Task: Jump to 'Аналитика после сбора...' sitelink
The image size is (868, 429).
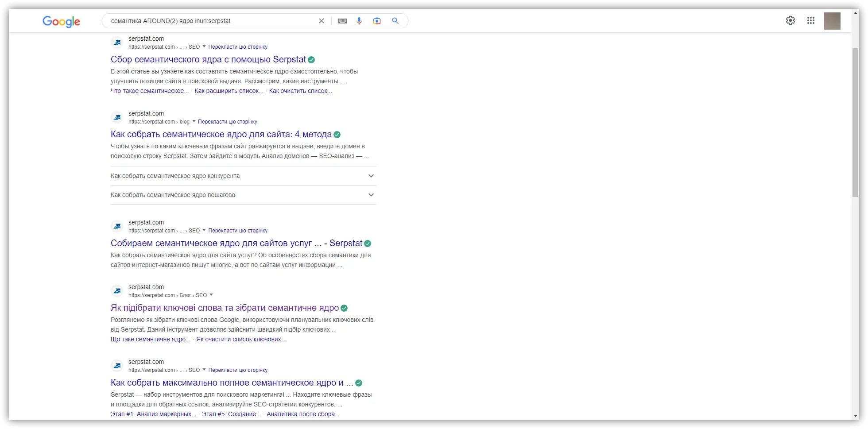Action: tap(303, 414)
